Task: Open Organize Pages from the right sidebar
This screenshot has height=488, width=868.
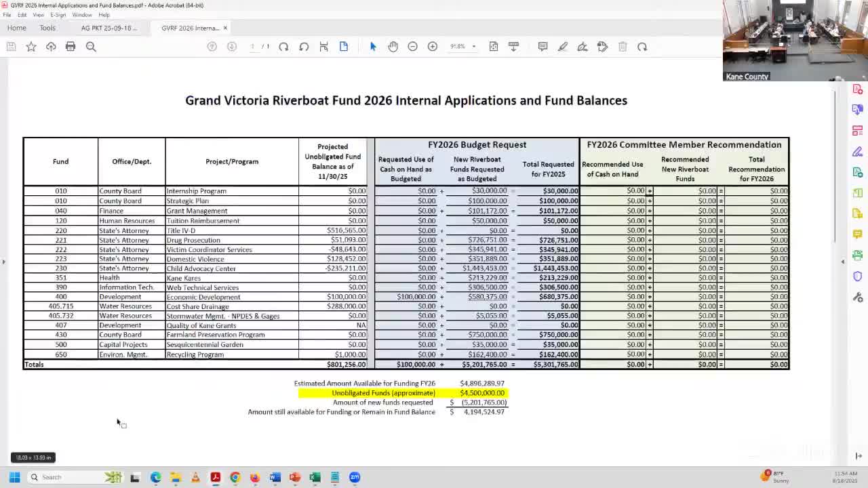Action: (x=857, y=192)
